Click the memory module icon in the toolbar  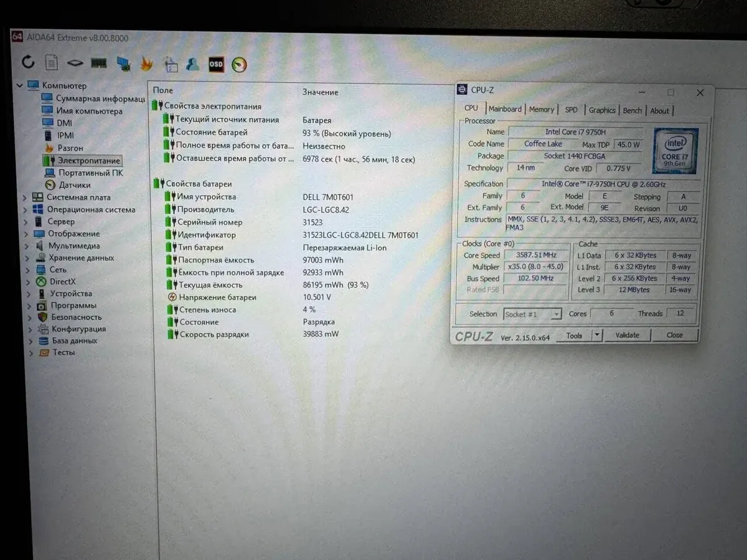(98, 63)
